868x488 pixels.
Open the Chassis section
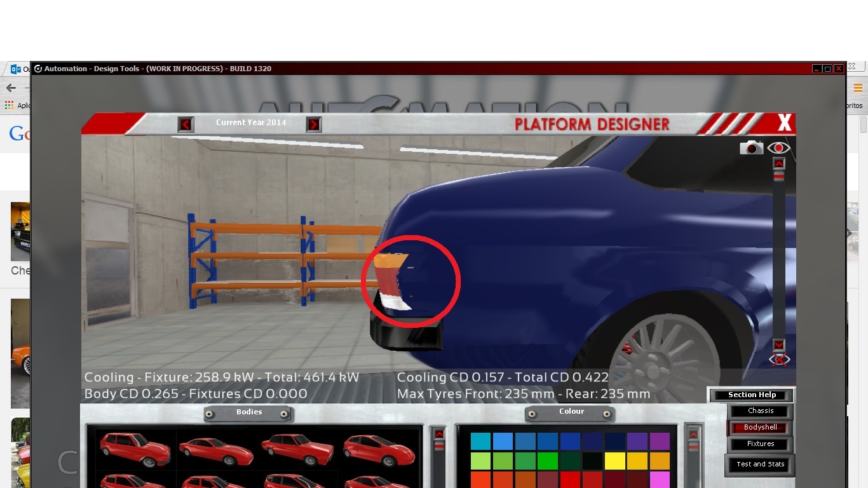click(761, 411)
